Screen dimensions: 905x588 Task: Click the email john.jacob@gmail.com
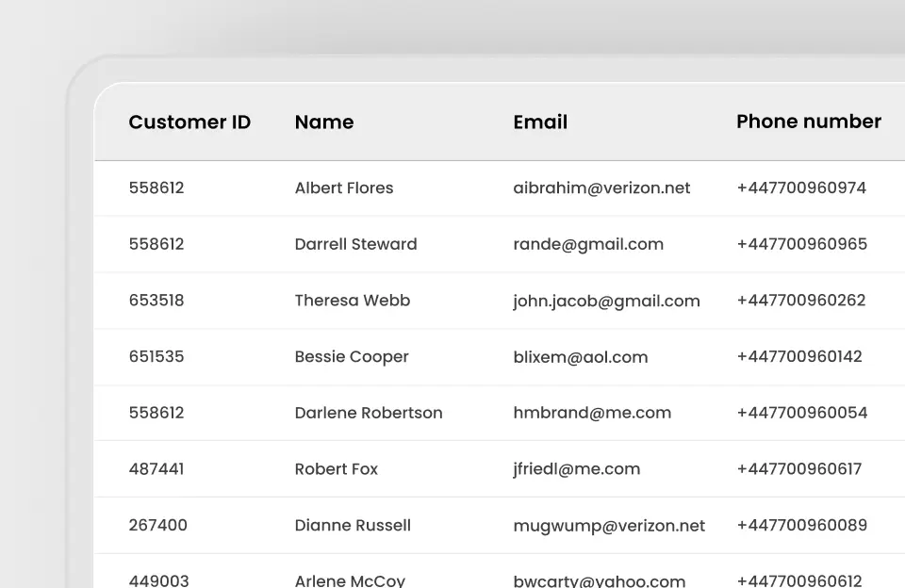tap(606, 302)
